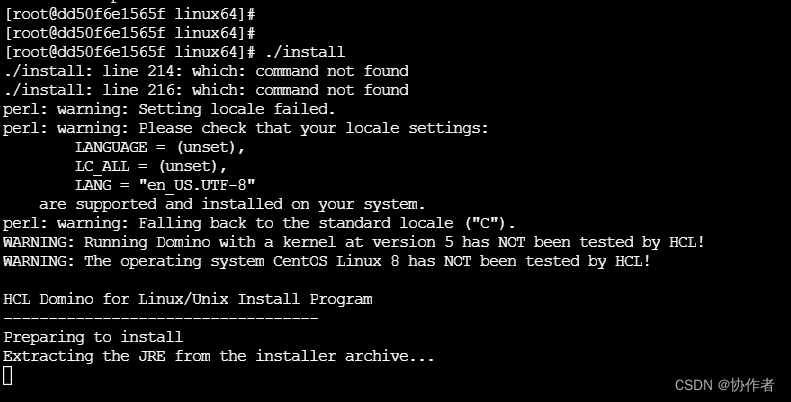Click the "Please check that your locale settings" line
The image size is (791, 402).
pyautogui.click(x=246, y=128)
